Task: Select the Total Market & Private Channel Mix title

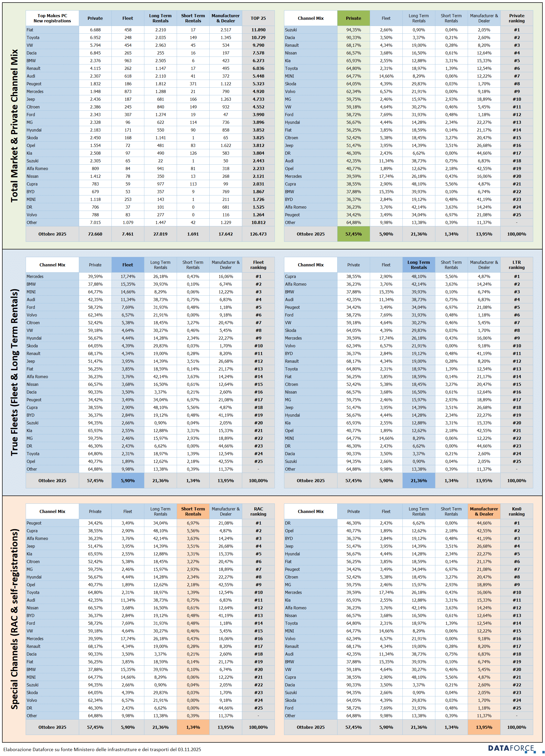Action: (x=14, y=126)
